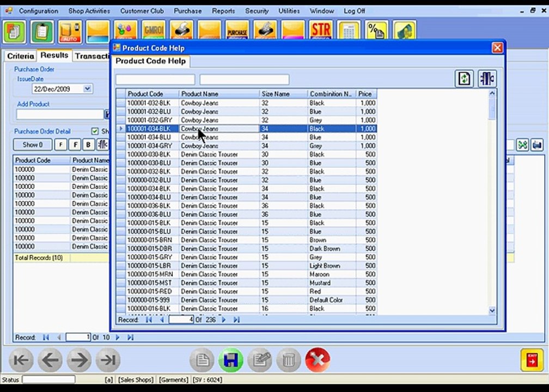
Task: Click the Show 0 button
Action: click(33, 145)
